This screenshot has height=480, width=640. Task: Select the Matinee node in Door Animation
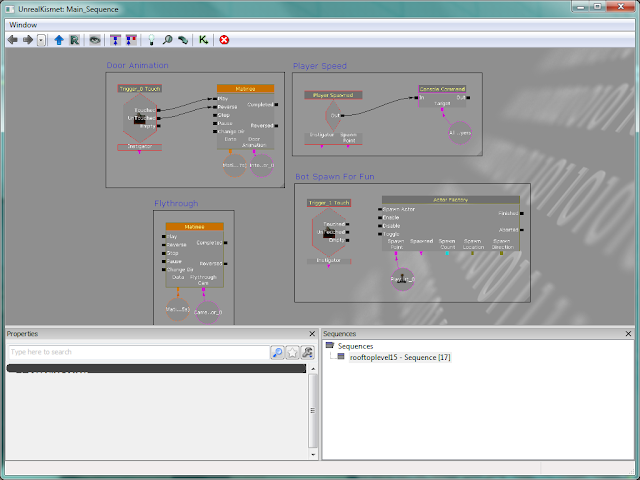coord(245,89)
